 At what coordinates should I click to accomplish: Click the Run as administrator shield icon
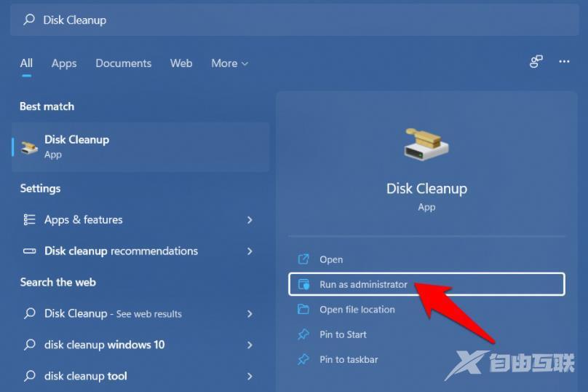[303, 284]
